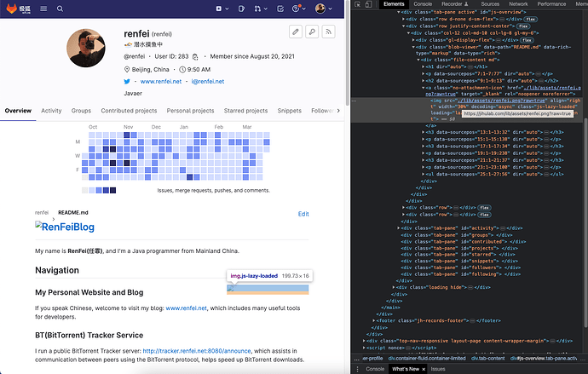Switch to the Groups tab
The width and height of the screenshot is (588, 374).
[x=81, y=111]
